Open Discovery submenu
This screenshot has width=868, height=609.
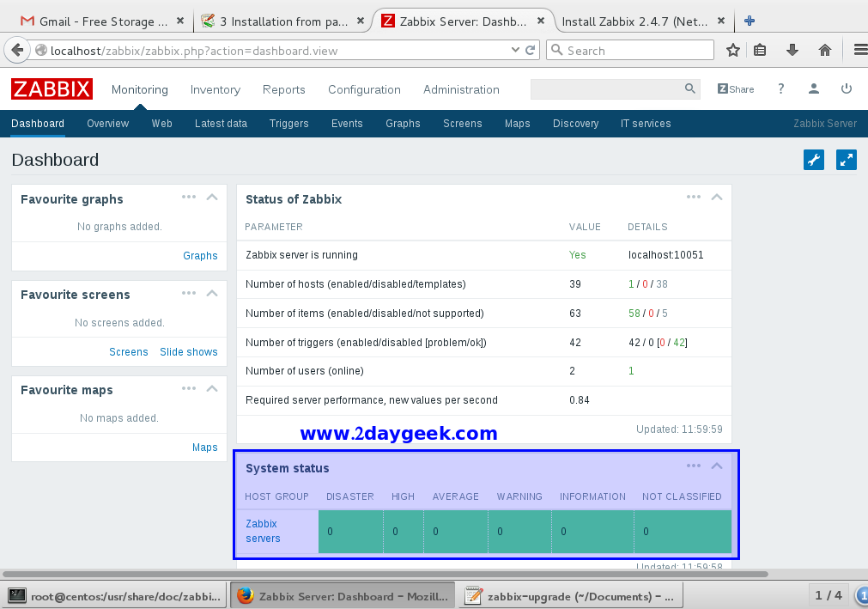(x=576, y=124)
